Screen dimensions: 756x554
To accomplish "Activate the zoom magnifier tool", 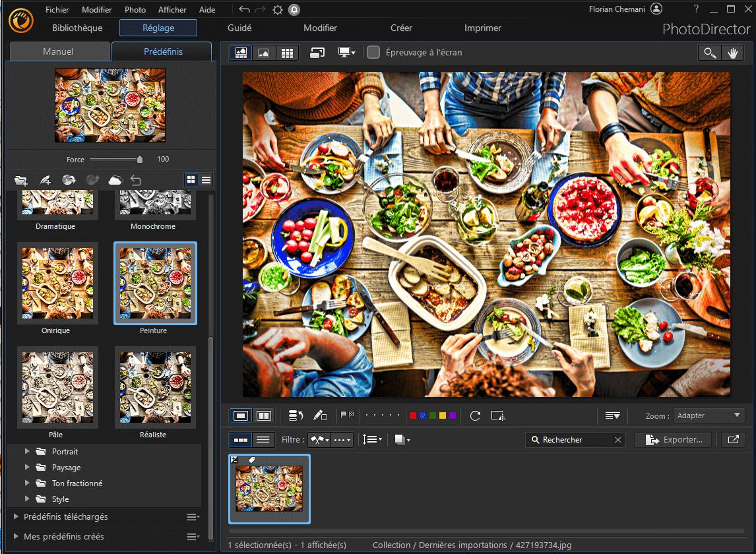I will [709, 52].
